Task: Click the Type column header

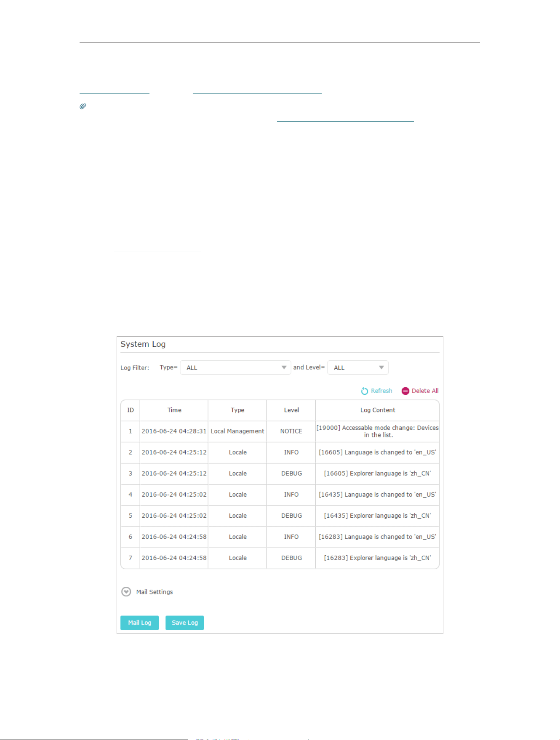Action: point(237,410)
